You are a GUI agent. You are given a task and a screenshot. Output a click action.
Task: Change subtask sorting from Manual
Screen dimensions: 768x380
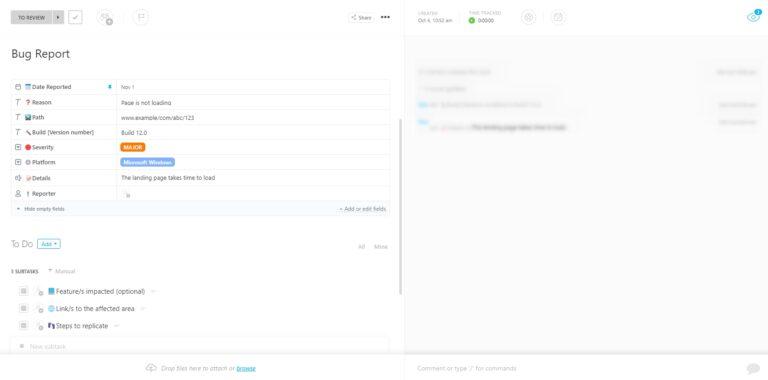62,271
